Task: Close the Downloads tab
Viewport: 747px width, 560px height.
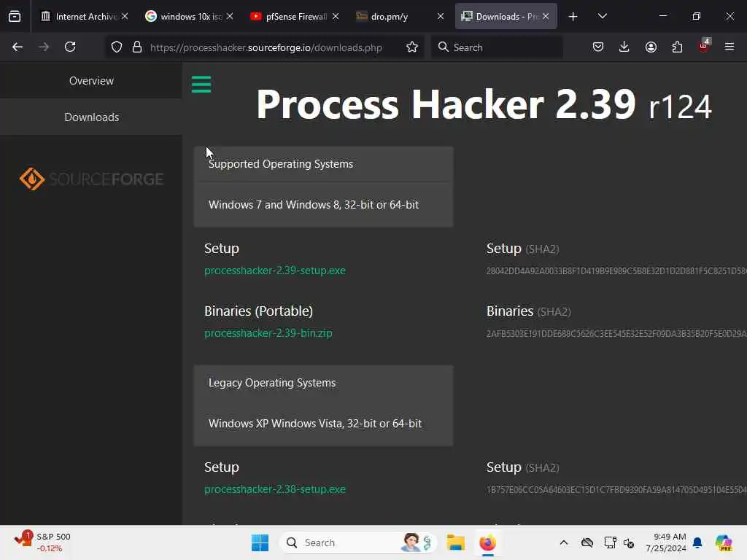Action: pos(546,16)
